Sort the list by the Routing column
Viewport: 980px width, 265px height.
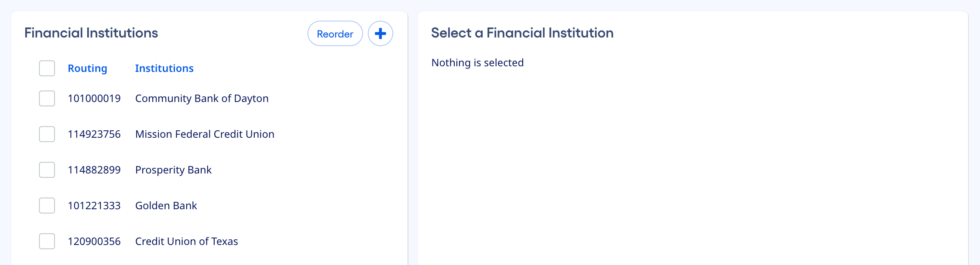[x=87, y=68]
